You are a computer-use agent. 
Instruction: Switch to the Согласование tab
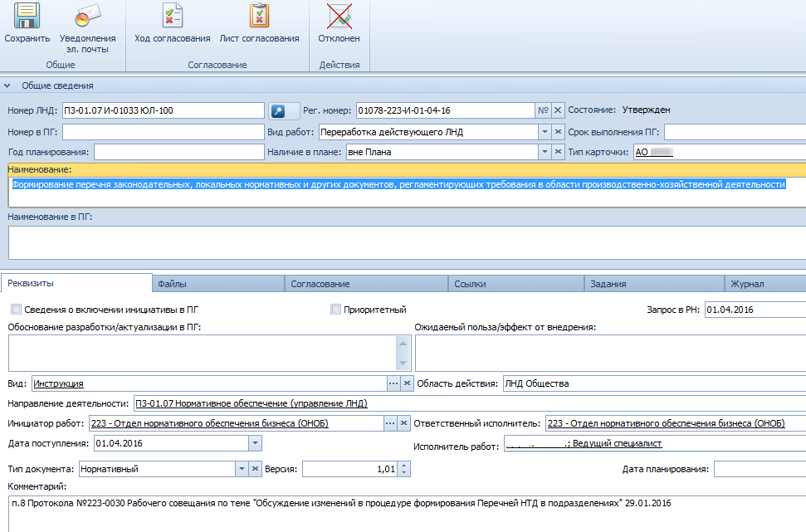pos(367,284)
